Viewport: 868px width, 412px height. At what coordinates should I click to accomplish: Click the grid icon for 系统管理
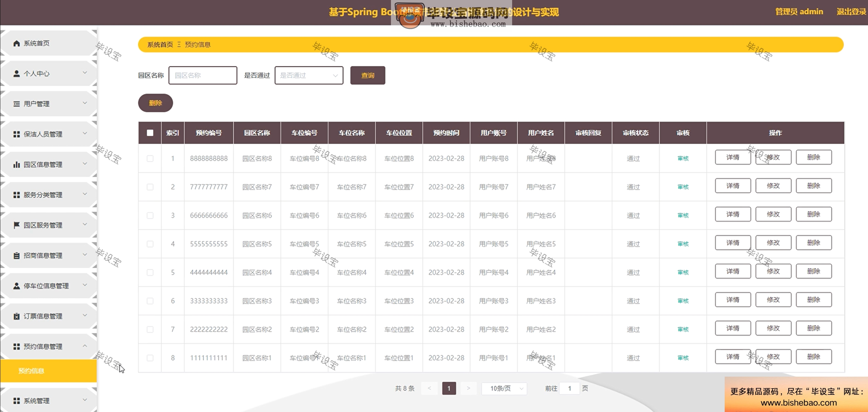pyautogui.click(x=16, y=401)
